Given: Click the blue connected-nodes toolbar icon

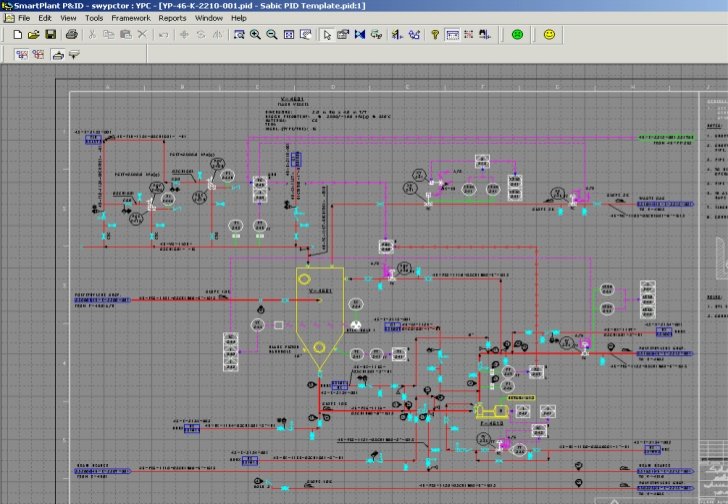Looking at the screenshot, I should 414,34.
